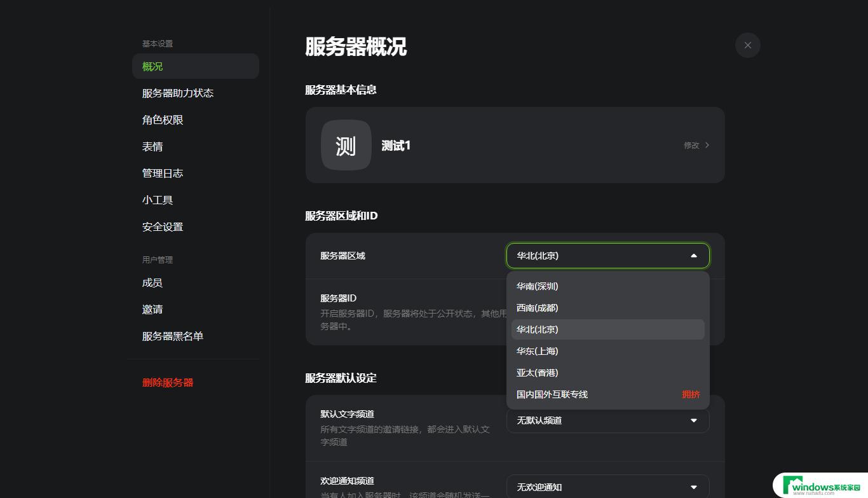
Task: Open 表情 settings page
Action: (196, 146)
